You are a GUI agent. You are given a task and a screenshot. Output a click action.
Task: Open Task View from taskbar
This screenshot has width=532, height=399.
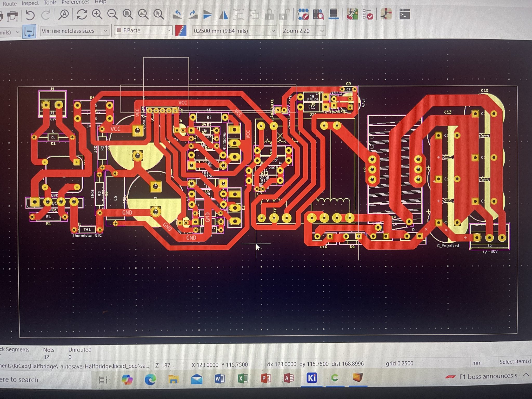pos(103,380)
